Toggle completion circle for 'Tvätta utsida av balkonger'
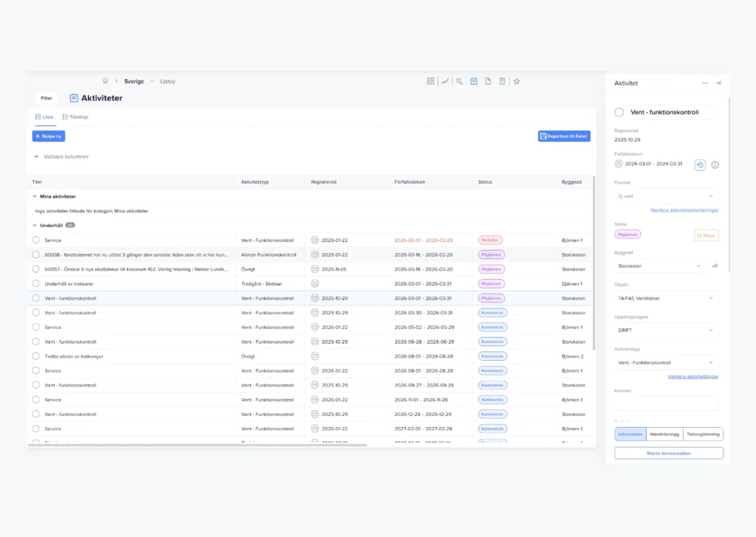The height and width of the screenshot is (537, 756). tap(35, 356)
